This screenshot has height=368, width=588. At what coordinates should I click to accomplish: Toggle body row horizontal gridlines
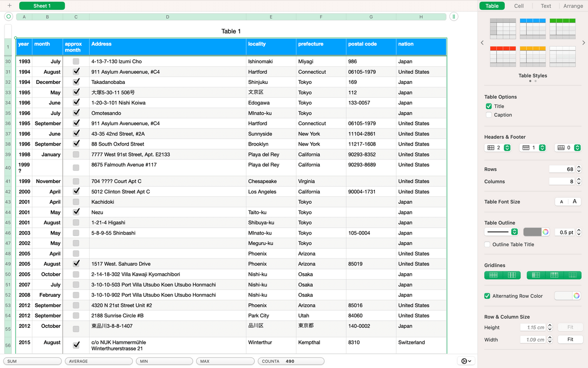pos(493,275)
